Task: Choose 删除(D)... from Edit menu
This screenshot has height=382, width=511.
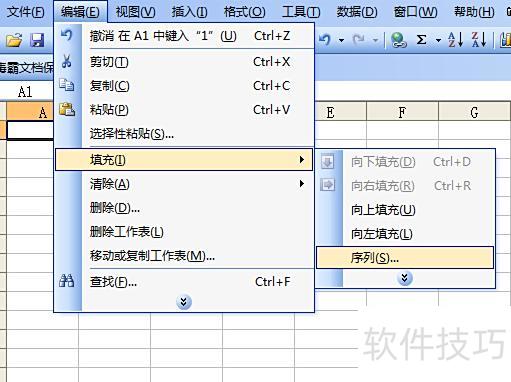Action: click(184, 208)
